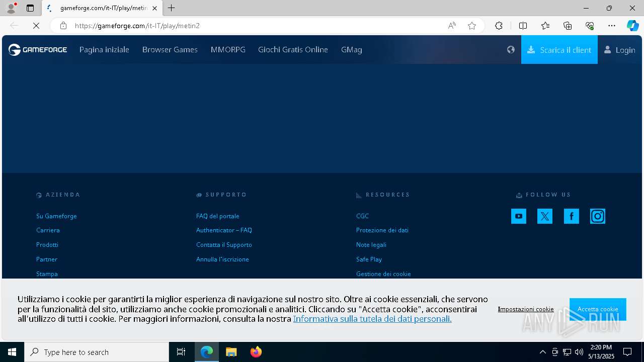Open Gameforge Instagram icon
Viewport: 644px width, 362px height.
tap(598, 216)
